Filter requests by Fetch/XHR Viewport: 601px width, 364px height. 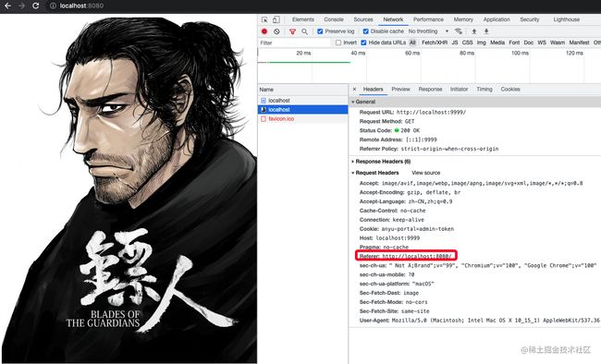click(435, 42)
